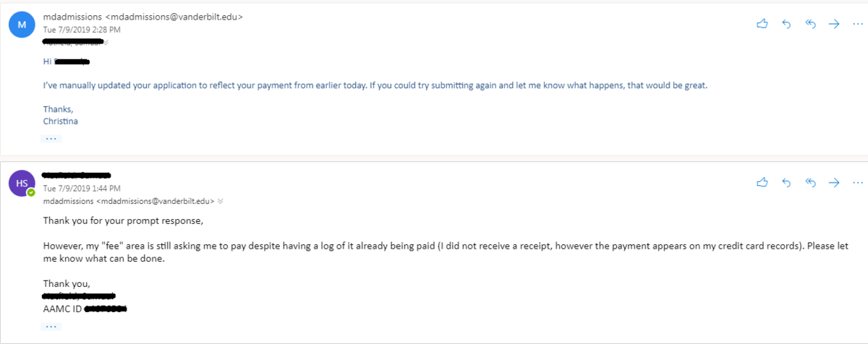Image resolution: width=868 pixels, height=344 pixels.
Task: Like the email from Christina
Action: point(762,24)
